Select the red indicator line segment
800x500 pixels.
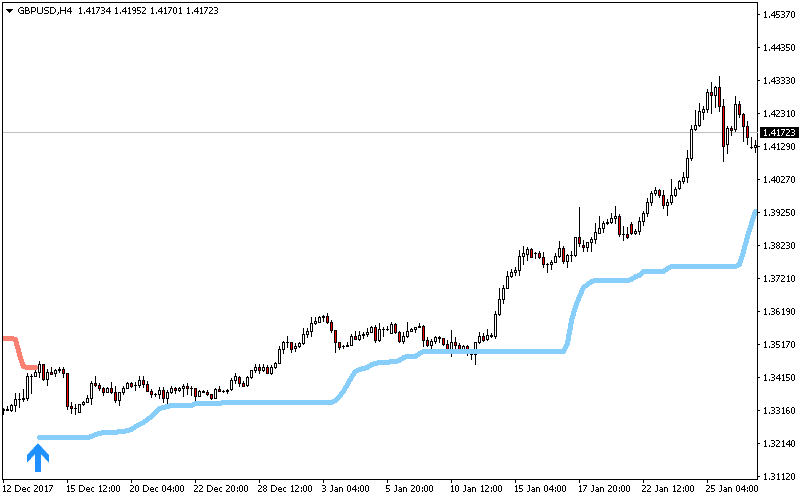click(18, 350)
